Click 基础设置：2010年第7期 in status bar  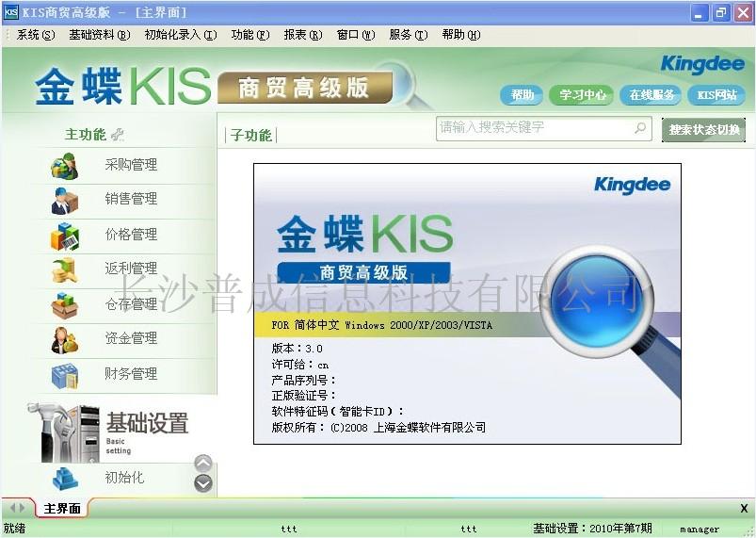point(592,529)
